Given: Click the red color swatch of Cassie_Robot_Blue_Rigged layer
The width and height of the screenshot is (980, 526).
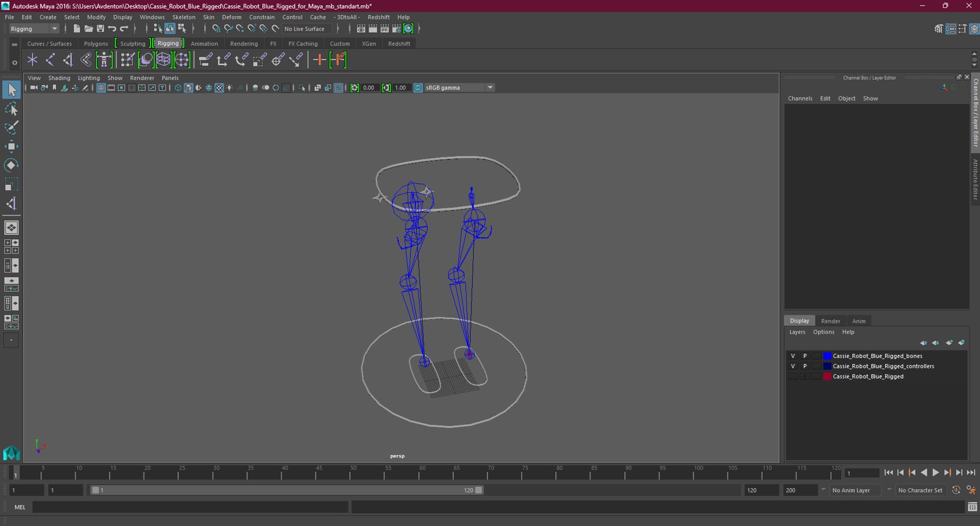Looking at the screenshot, I should (x=827, y=377).
